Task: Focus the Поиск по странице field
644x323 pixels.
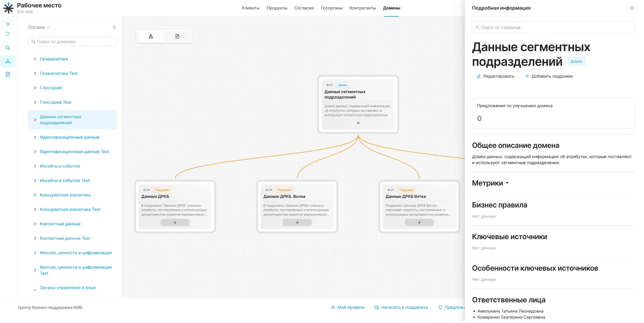Action: tap(553, 27)
